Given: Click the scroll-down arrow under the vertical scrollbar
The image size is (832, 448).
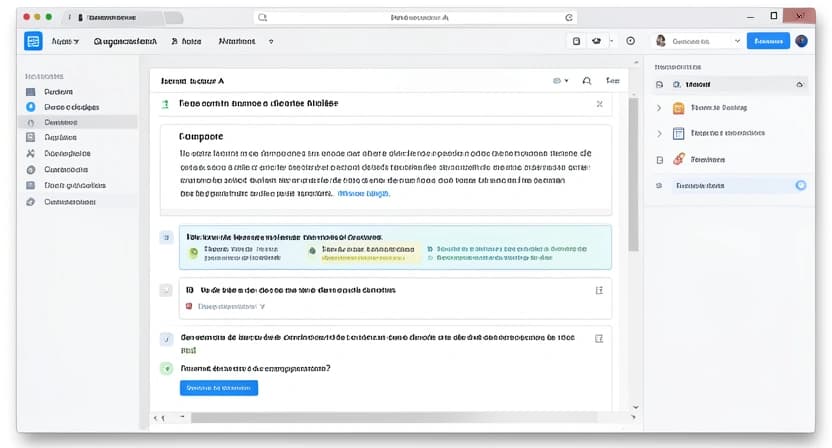Looking at the screenshot, I should 635,407.
